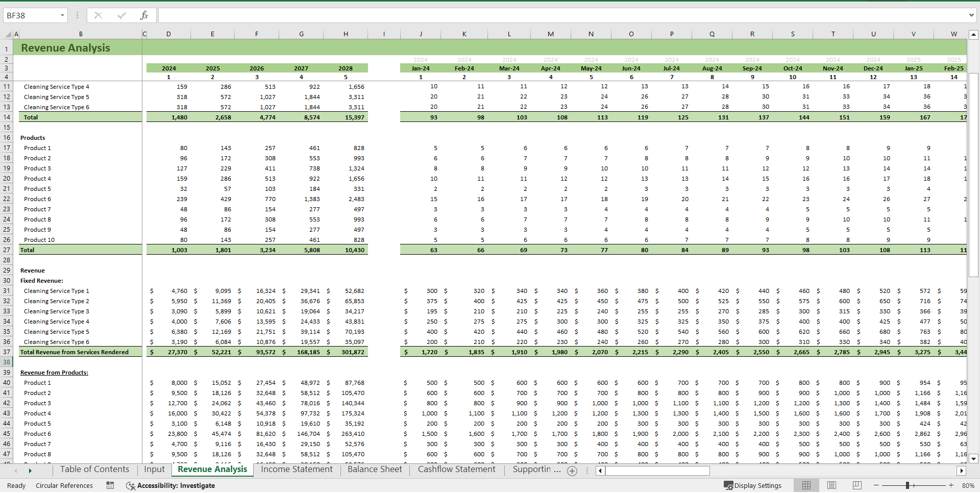
Task: Click the Jan-24 month header cell
Action: 421,68
